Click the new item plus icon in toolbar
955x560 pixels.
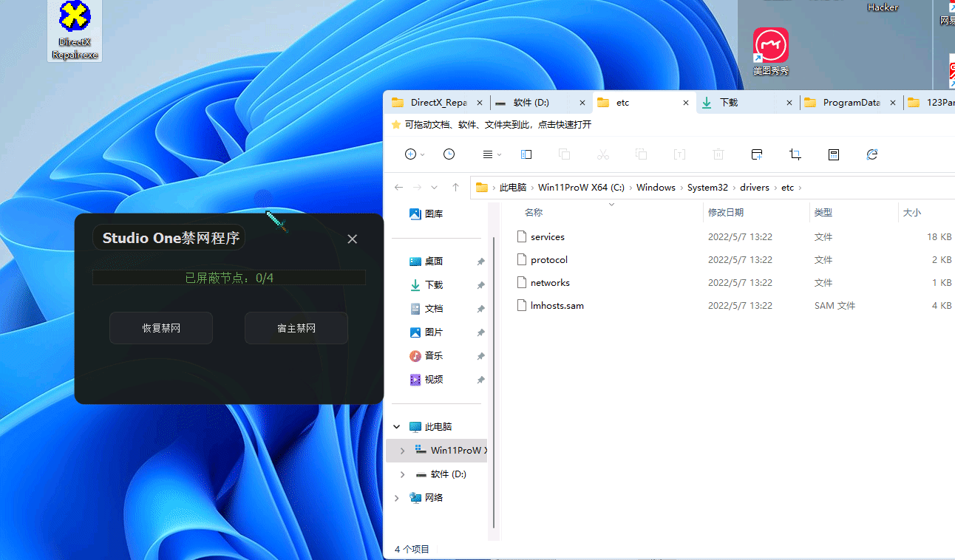(411, 154)
